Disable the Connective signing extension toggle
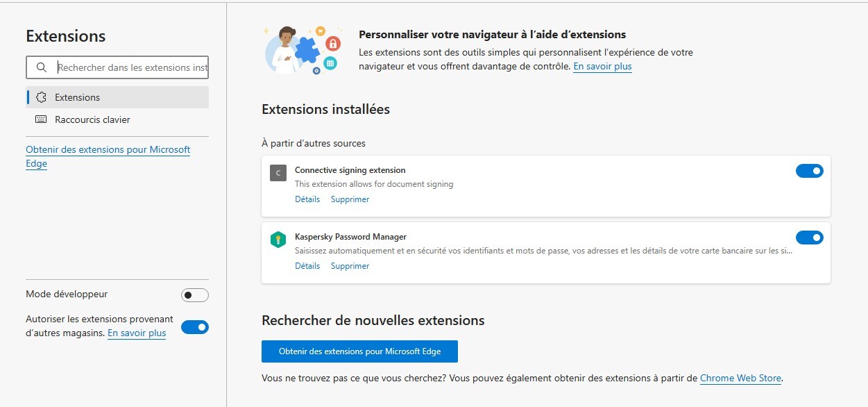 click(x=809, y=171)
